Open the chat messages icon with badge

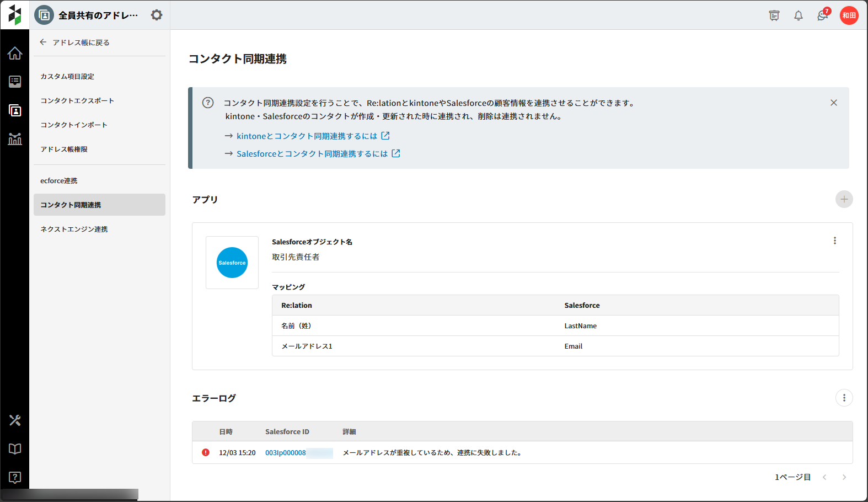pos(822,15)
